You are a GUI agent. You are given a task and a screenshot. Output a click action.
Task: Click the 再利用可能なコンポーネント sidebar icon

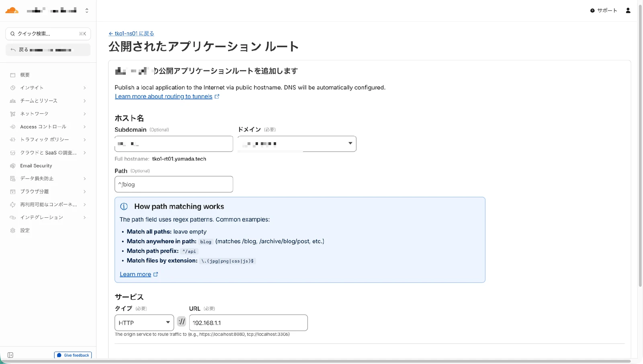13,204
